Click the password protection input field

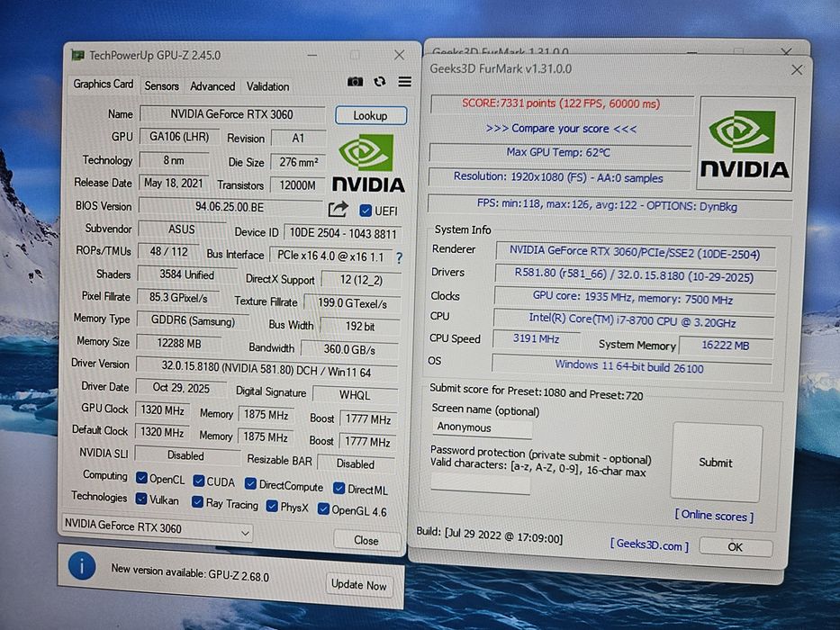coord(481,484)
